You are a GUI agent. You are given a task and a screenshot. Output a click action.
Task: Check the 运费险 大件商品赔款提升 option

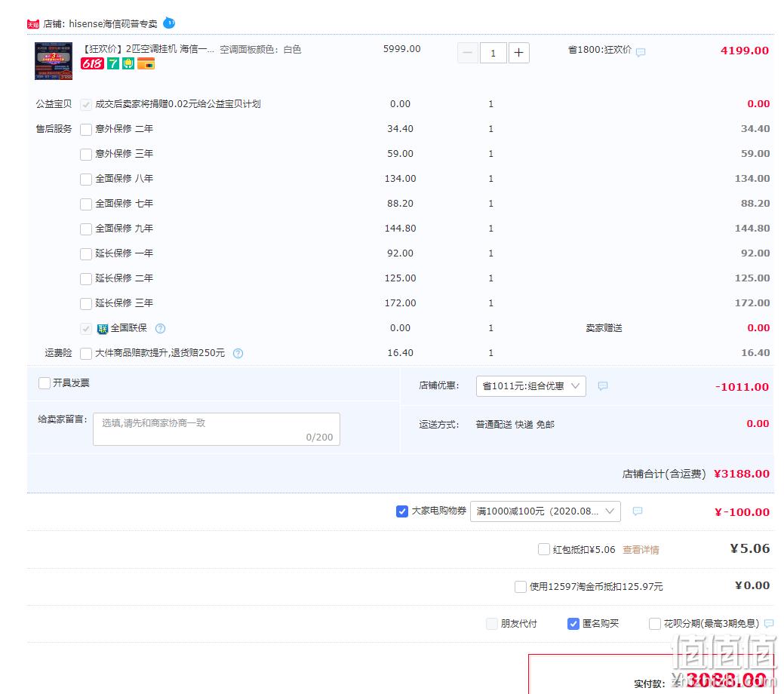pyautogui.click(x=86, y=354)
